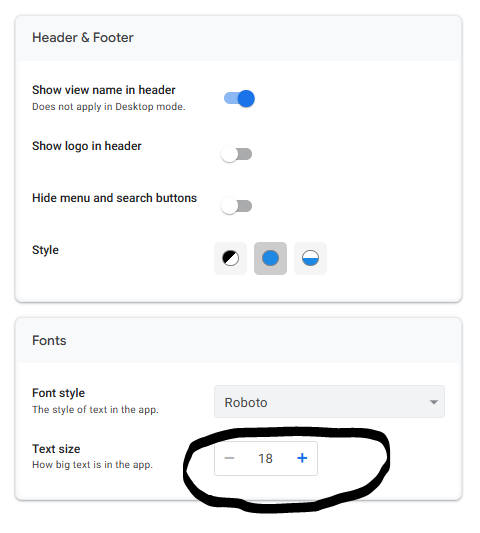Turn on Hide menu and search buttons switch
The height and width of the screenshot is (533, 480).
(x=236, y=206)
